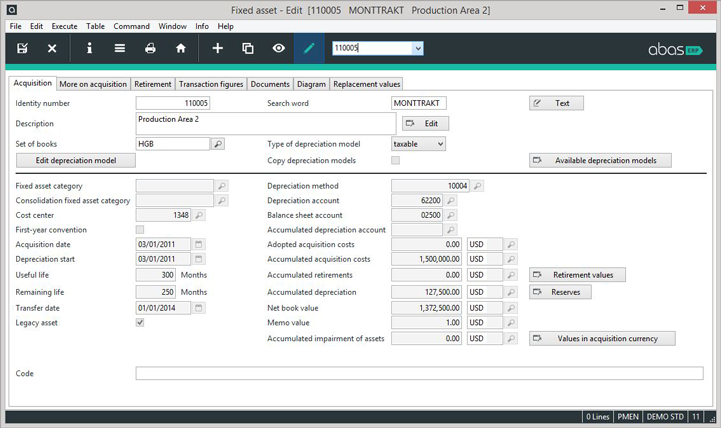Screen dimensions: 721x428
Task: Click the cancel X toolbar icon
Action: (52, 48)
